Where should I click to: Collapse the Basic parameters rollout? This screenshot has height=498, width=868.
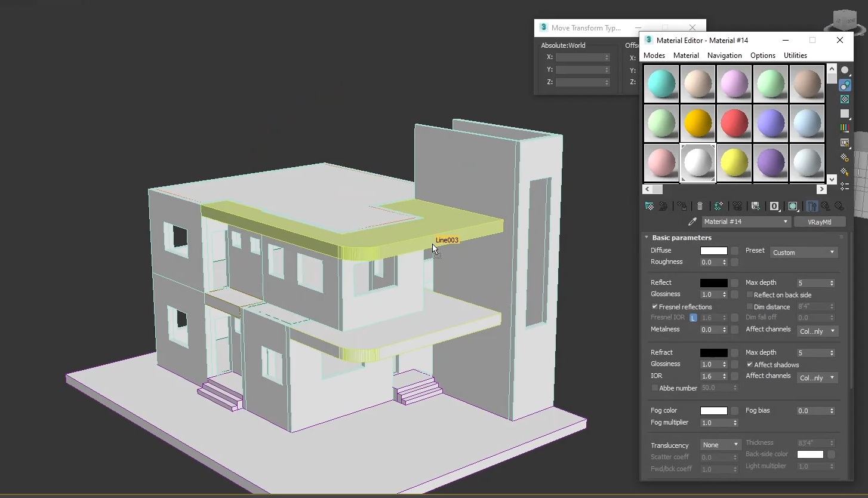[647, 237]
